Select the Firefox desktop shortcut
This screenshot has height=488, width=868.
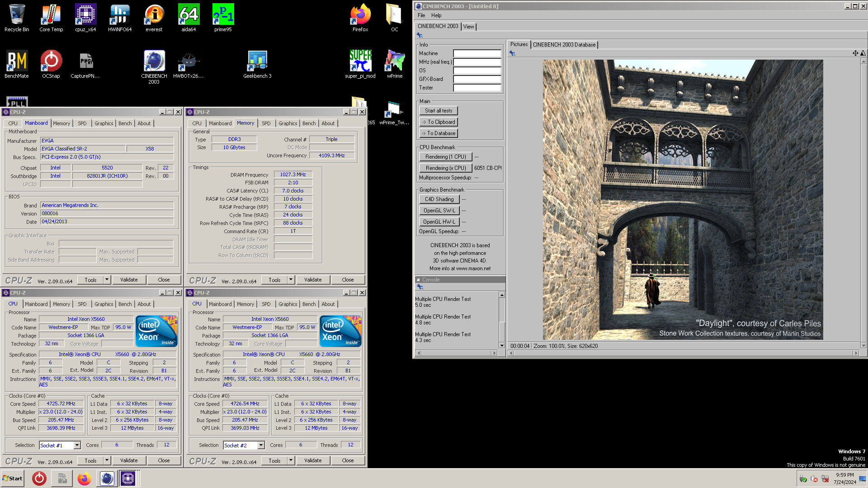pos(360,18)
